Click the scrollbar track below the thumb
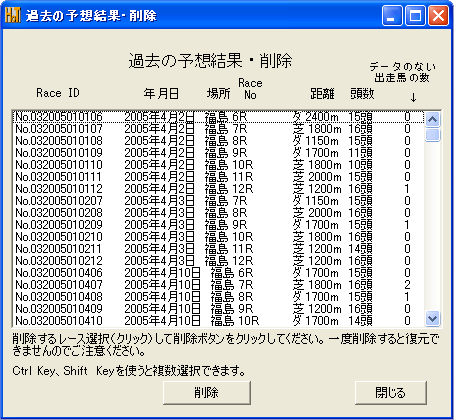Screen dimensions: 454x420 (x=432, y=227)
